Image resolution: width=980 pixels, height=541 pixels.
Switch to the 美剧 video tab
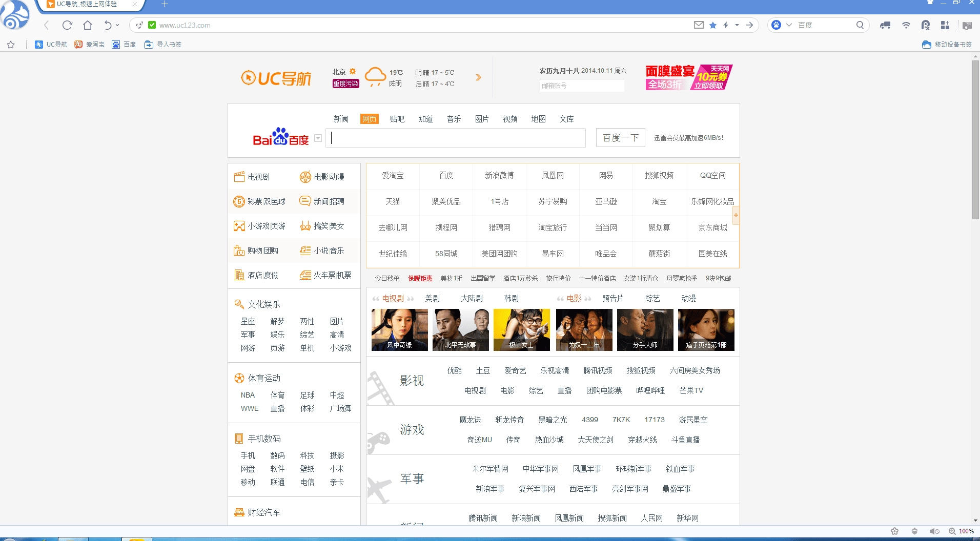pos(432,298)
